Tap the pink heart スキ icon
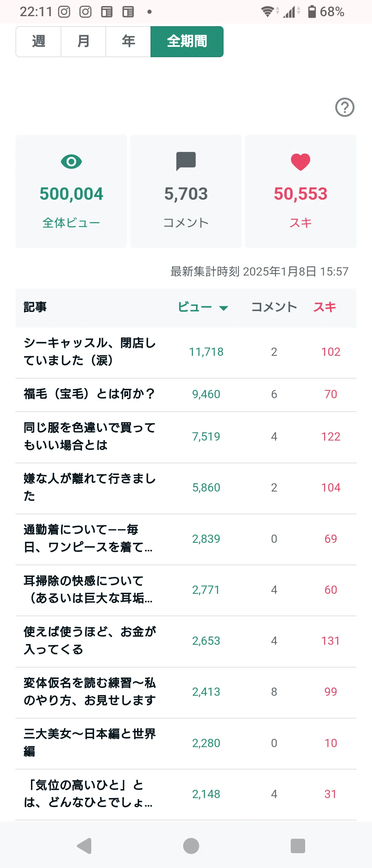This screenshot has height=868, width=372. [x=301, y=162]
